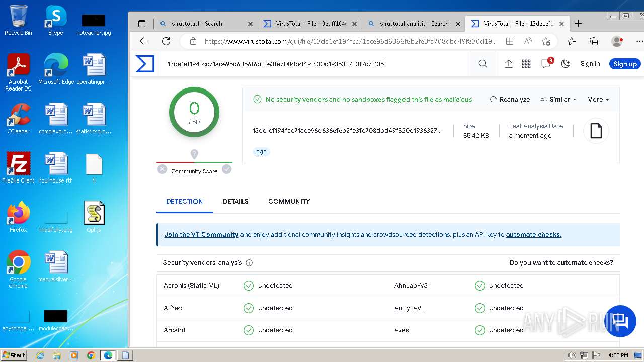Viewport: 644px width, 362px height.
Task: Click the Reanalyze refresh icon
Action: 494,100
